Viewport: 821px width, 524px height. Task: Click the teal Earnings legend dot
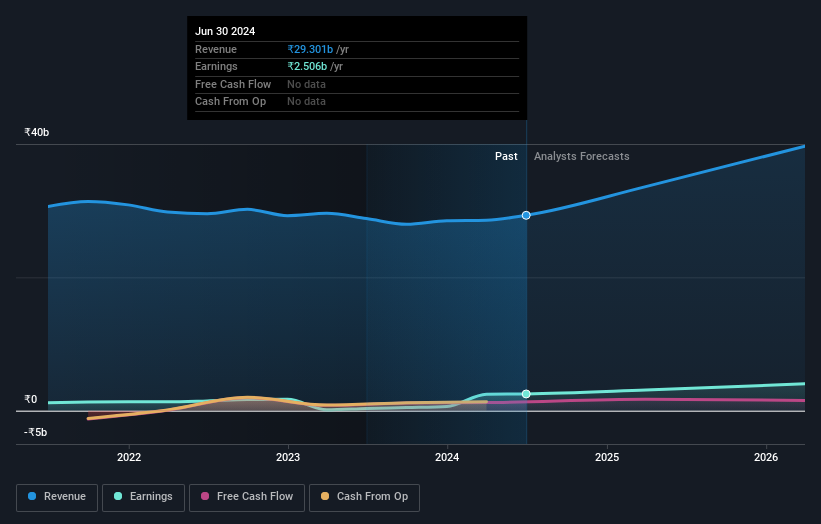tap(118, 496)
